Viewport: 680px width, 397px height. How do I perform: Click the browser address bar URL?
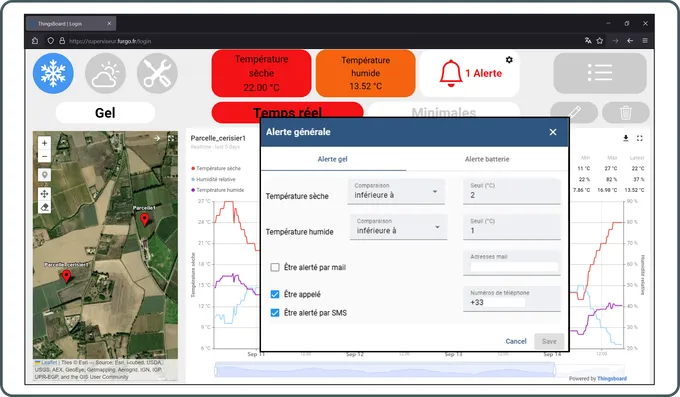pos(110,41)
